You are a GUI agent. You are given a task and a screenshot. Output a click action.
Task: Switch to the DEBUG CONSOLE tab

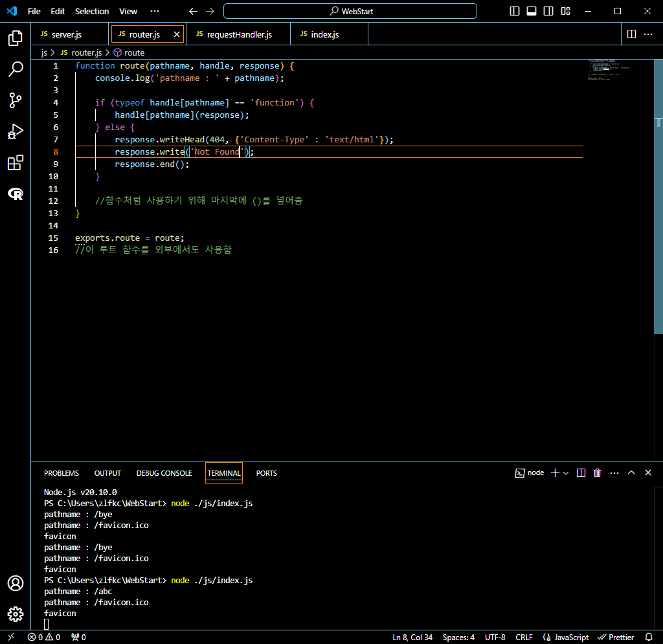[x=164, y=473]
